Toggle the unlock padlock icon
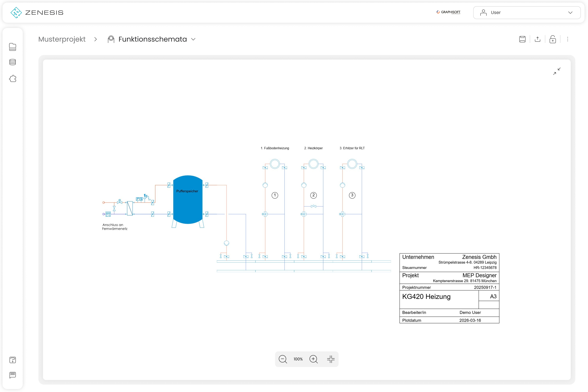Image resolution: width=588 pixels, height=392 pixels. tap(553, 39)
